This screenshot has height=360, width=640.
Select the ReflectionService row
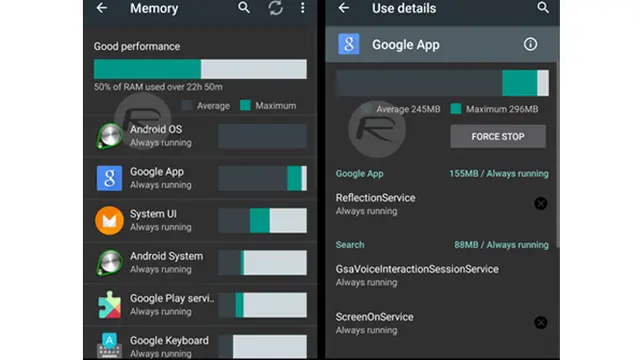point(441,204)
